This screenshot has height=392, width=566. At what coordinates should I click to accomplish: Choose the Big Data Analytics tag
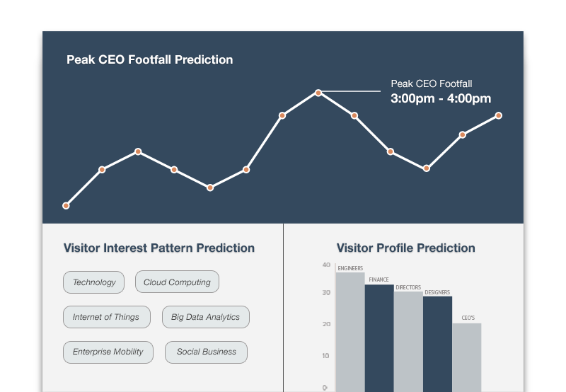click(205, 317)
